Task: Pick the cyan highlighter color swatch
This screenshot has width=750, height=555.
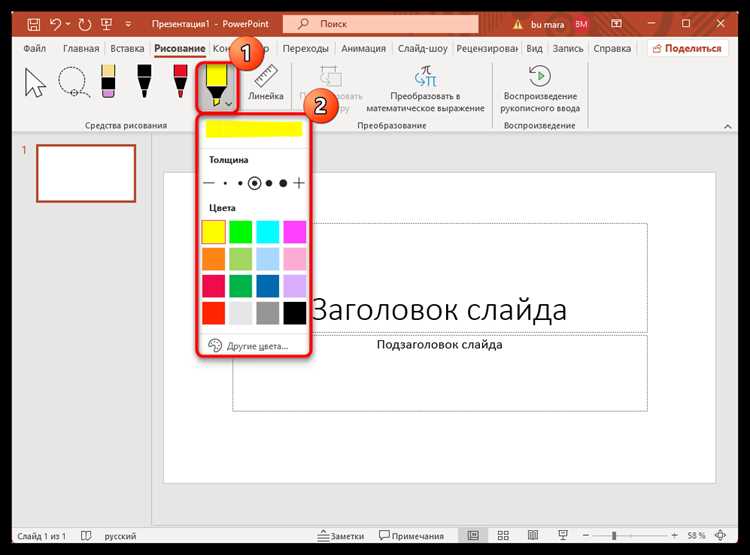Action: coord(267,232)
